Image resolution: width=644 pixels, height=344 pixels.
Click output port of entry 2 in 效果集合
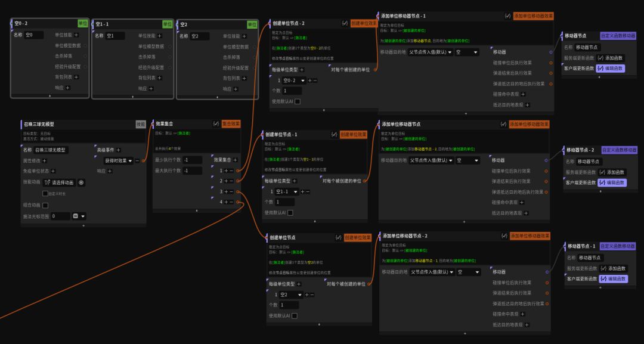tap(237, 181)
